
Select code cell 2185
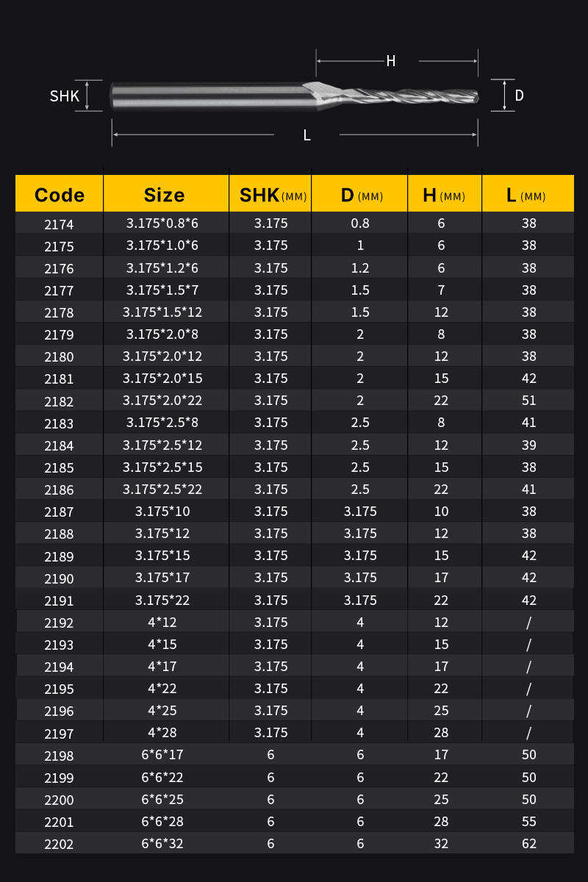[x=59, y=467]
